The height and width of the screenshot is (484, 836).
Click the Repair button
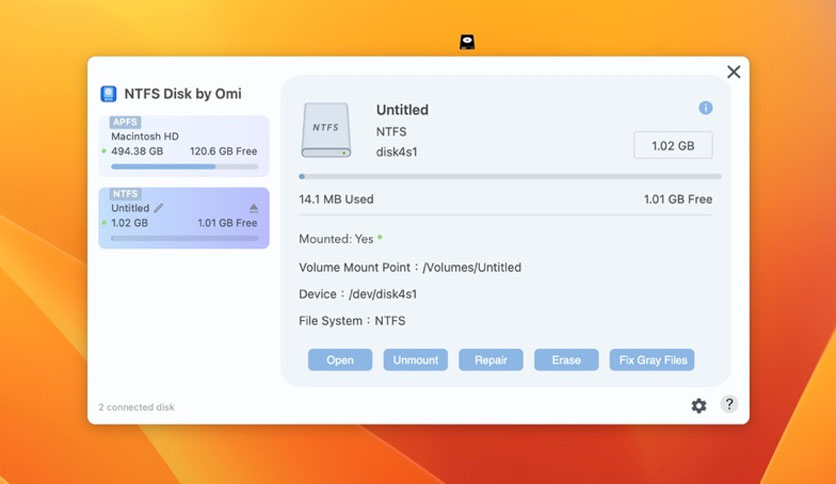coord(491,360)
